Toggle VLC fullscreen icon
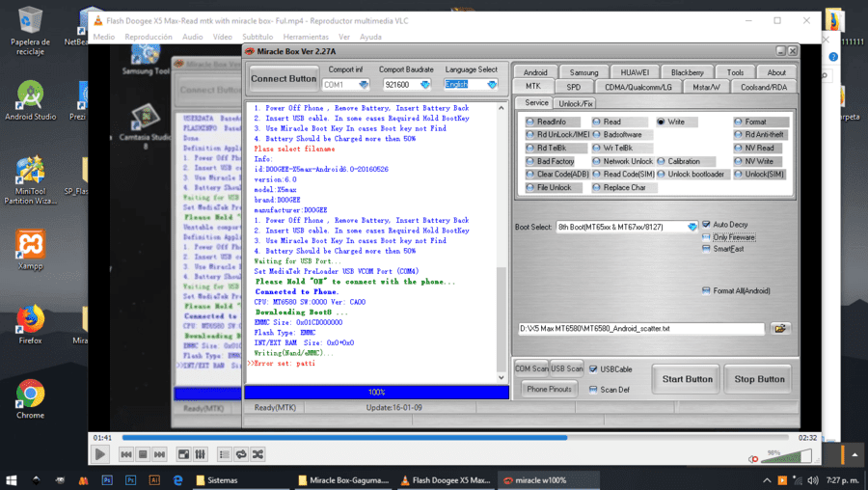 click(x=183, y=454)
